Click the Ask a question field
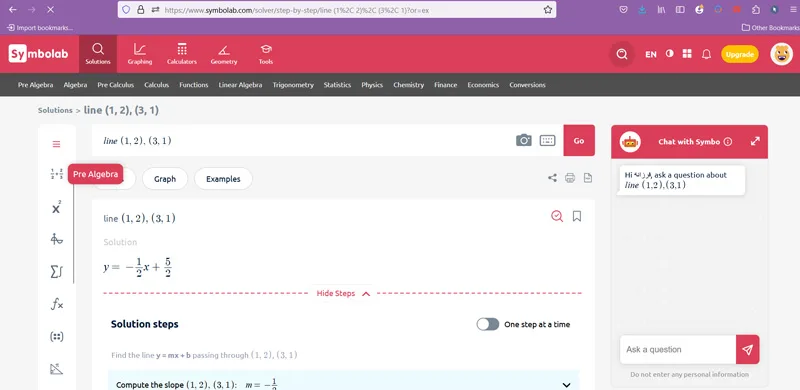 678,349
